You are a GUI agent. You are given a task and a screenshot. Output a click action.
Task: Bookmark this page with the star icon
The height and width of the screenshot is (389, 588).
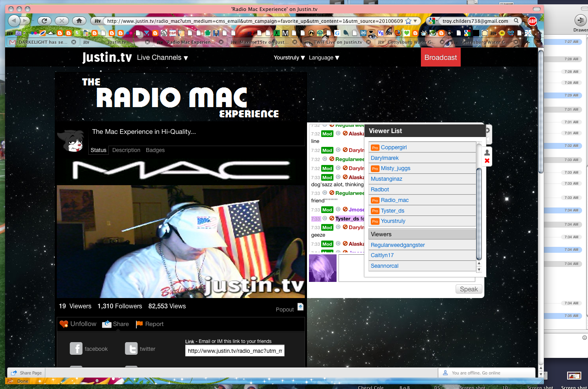(408, 21)
